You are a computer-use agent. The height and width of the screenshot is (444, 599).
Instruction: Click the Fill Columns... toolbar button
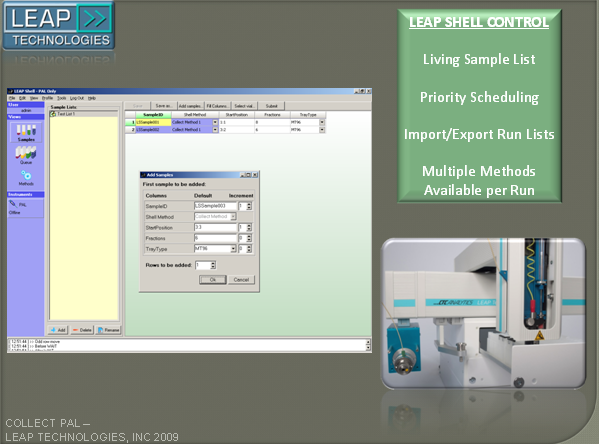(x=217, y=106)
